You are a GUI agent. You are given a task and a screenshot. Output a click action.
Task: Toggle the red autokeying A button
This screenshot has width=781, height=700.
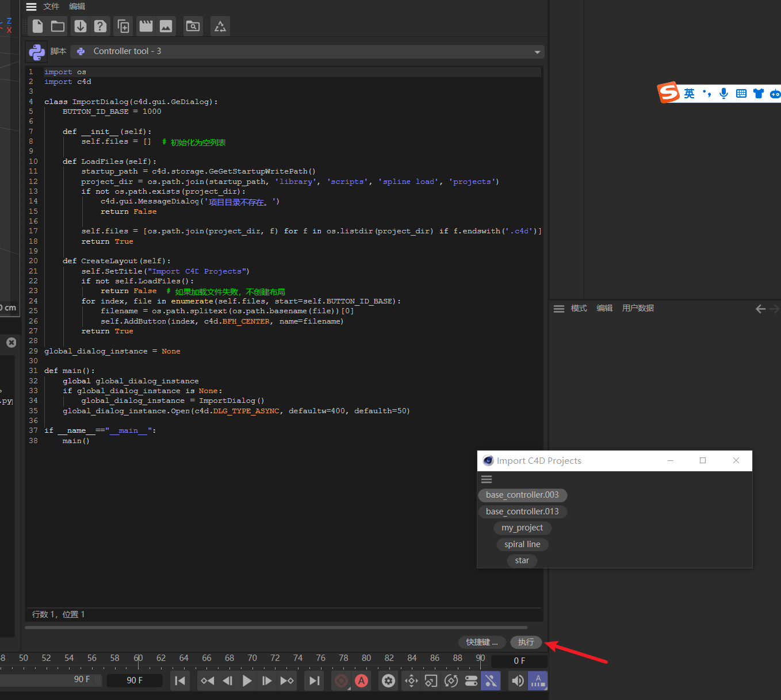tap(361, 681)
